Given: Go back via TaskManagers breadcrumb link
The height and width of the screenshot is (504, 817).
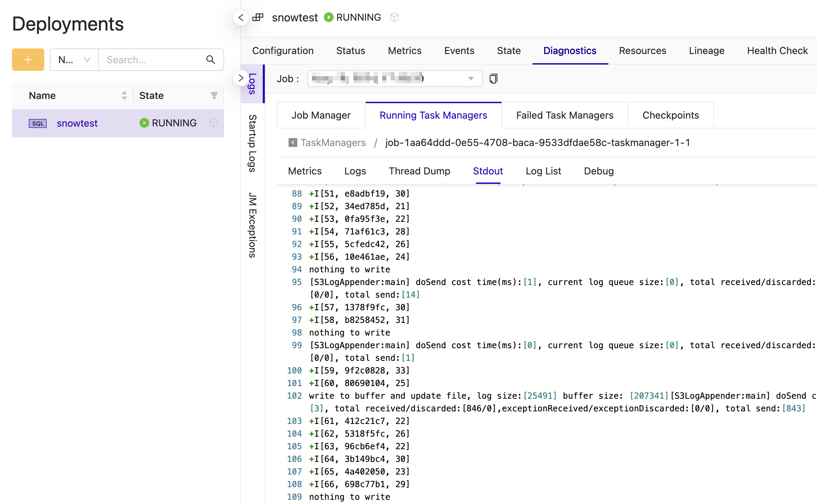Looking at the screenshot, I should [x=333, y=142].
